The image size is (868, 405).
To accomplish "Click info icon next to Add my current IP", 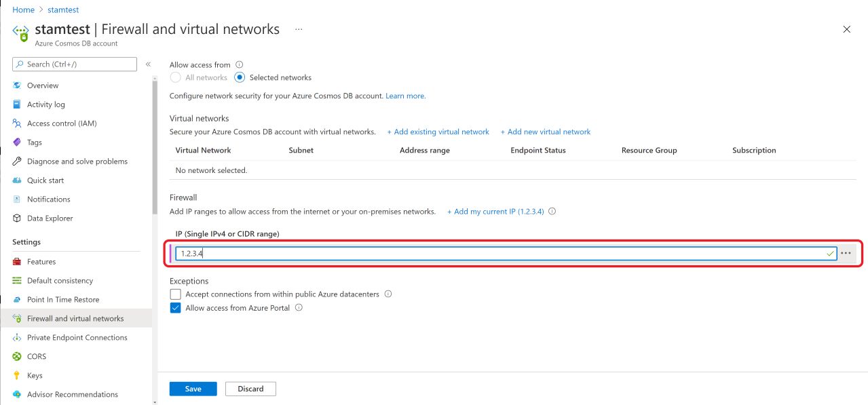I will tap(552, 212).
